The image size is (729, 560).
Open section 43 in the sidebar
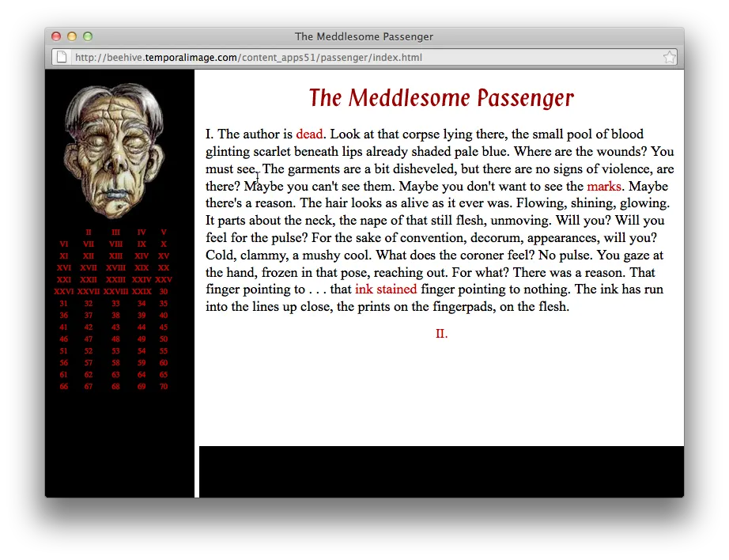tap(115, 327)
